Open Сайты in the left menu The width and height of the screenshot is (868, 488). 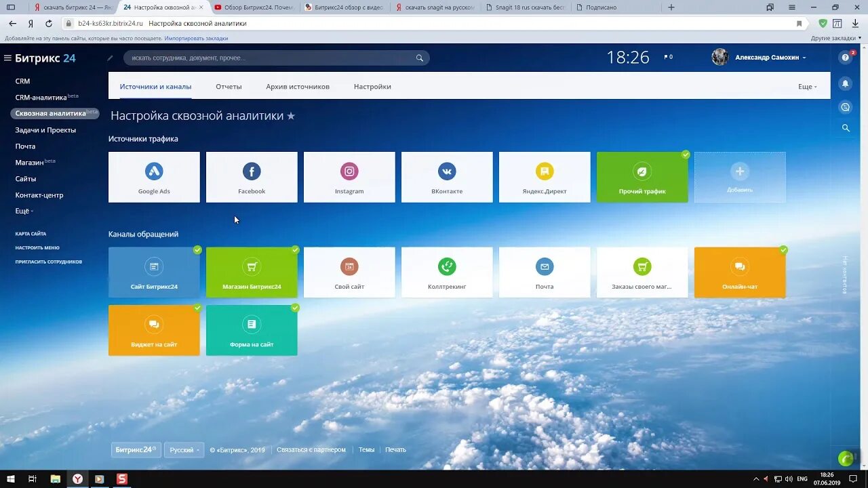coord(25,179)
